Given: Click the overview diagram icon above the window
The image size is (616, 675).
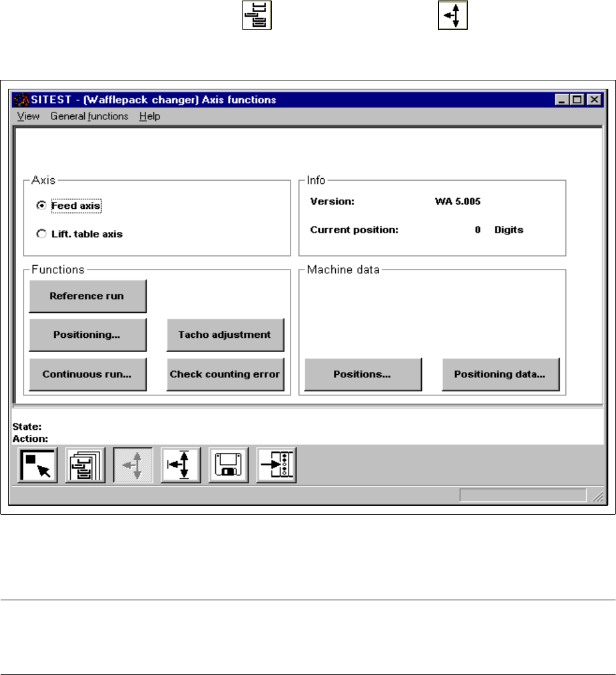Looking at the screenshot, I should coord(257,15).
